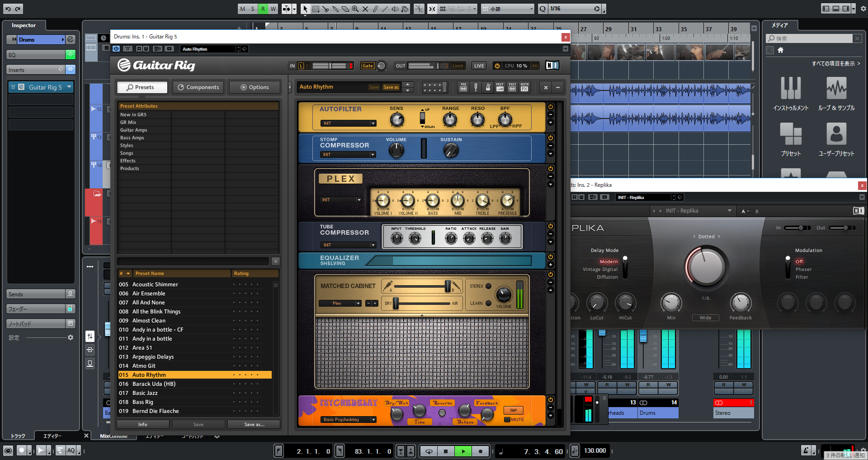Select the Mute X tool
Image resolution: width=868 pixels, height=460 pixels.
click(x=365, y=9)
